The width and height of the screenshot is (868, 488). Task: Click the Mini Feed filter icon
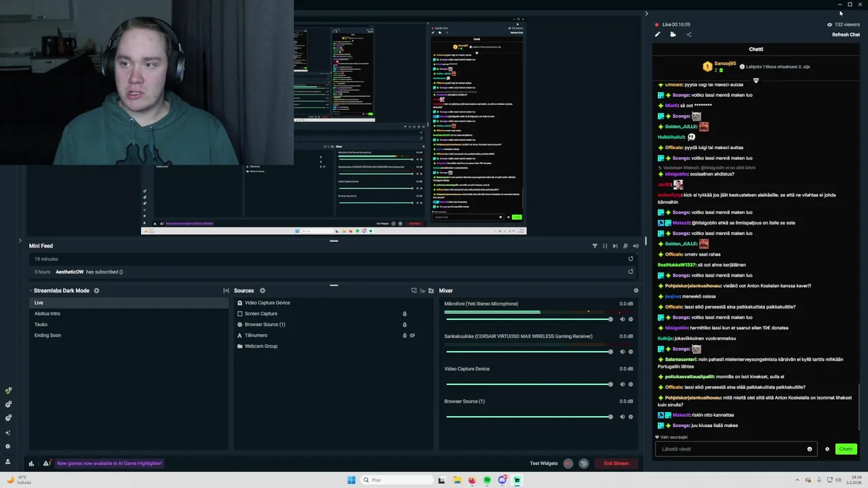click(595, 246)
